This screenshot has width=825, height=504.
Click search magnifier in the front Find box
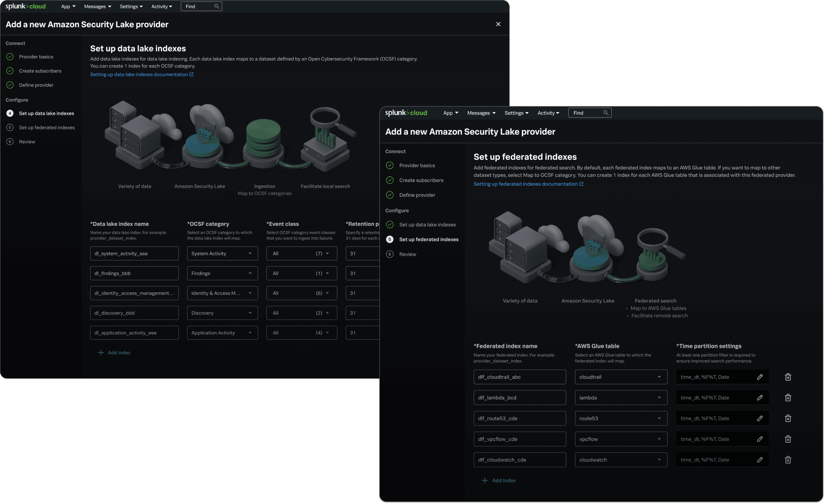(606, 113)
